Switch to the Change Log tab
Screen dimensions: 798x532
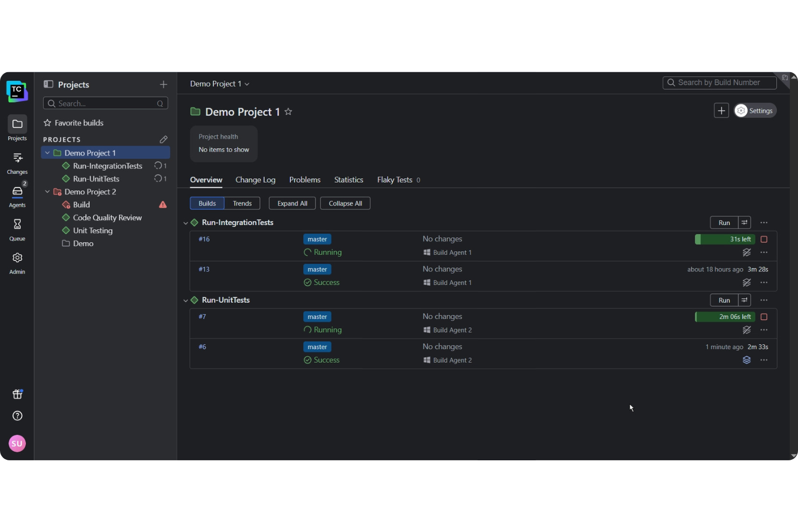point(255,179)
